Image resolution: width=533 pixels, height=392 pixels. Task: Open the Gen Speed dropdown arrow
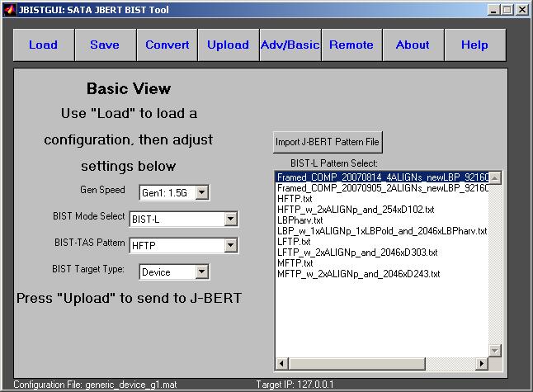202,193
